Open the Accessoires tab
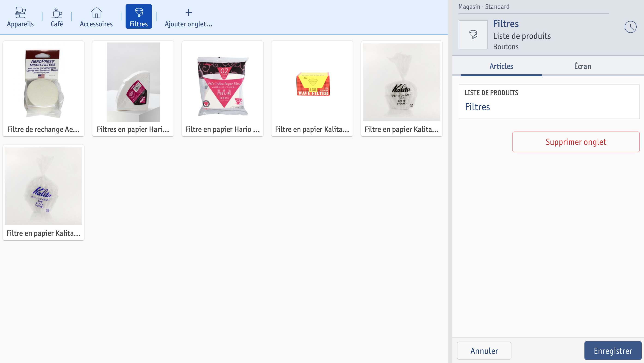The height and width of the screenshot is (363, 644). point(96,17)
